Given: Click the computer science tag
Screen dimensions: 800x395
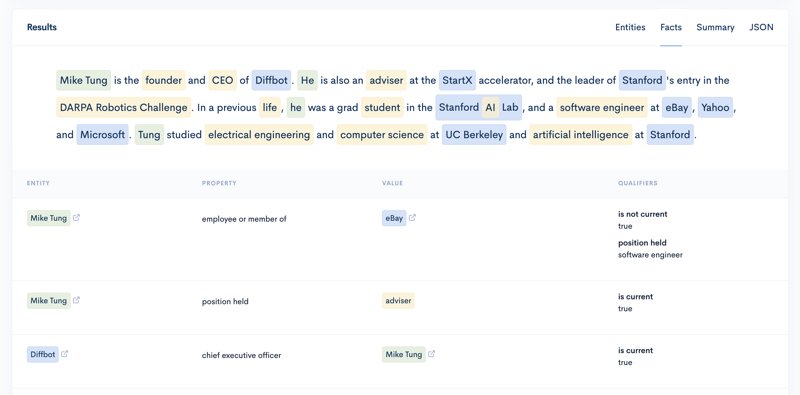Looking at the screenshot, I should [382, 135].
